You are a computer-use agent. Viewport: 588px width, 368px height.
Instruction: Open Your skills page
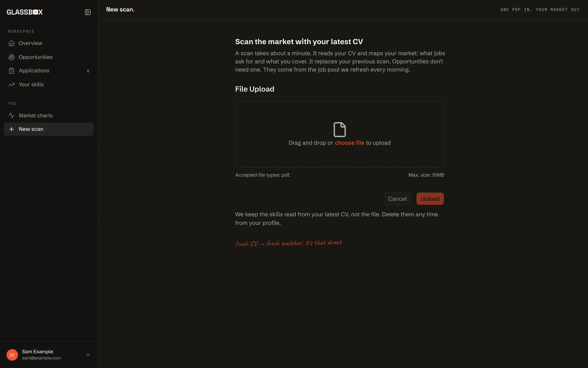pos(49,85)
